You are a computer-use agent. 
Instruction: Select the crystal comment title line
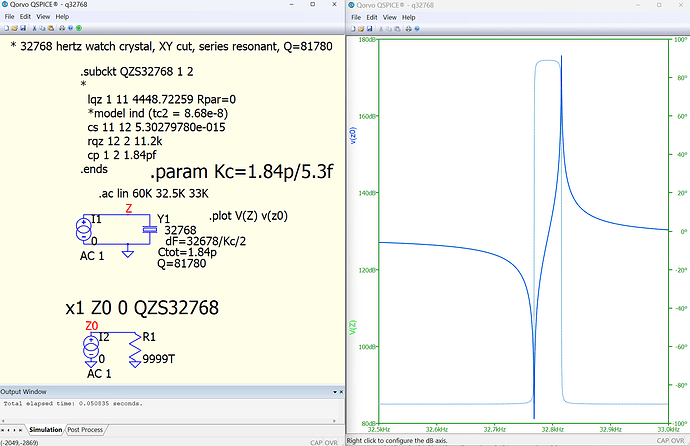coord(171,46)
